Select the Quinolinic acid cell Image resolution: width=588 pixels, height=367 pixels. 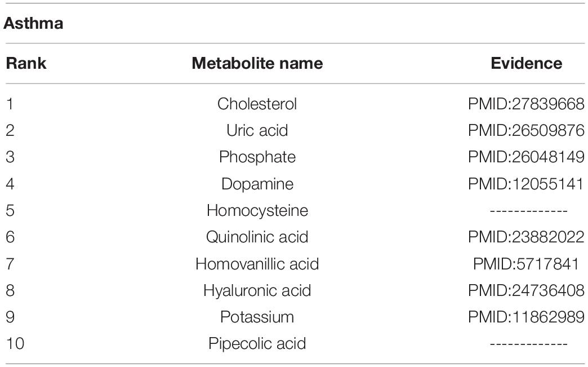point(257,237)
